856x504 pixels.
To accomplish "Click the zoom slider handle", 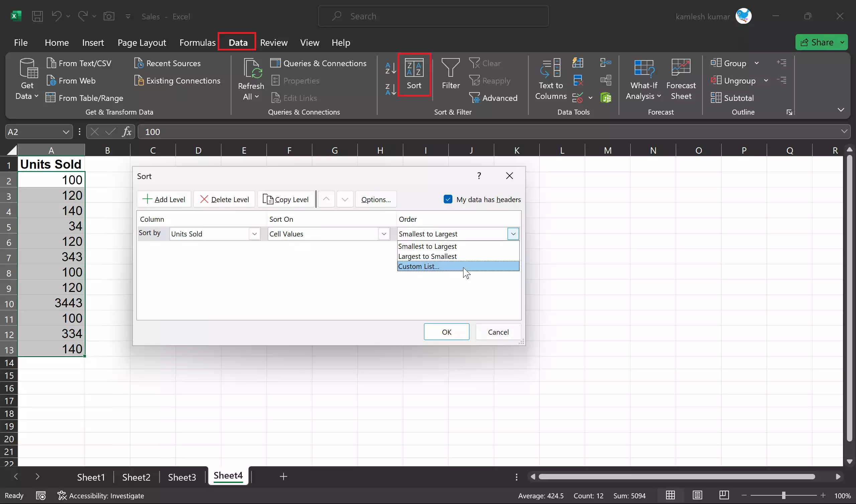I will [783, 495].
